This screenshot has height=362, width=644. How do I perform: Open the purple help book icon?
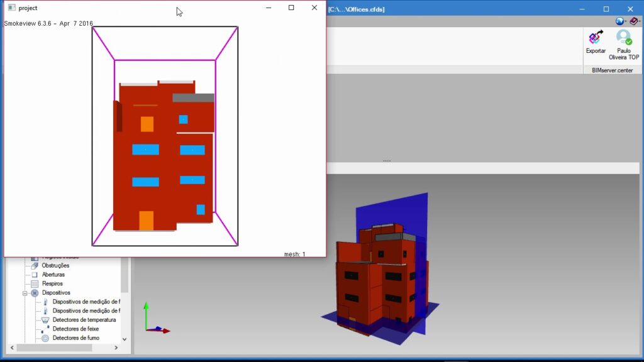(x=633, y=21)
